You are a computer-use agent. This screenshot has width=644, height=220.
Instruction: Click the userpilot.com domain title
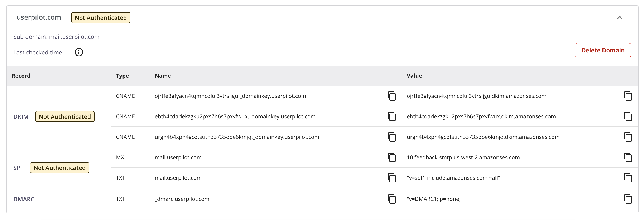pos(39,18)
